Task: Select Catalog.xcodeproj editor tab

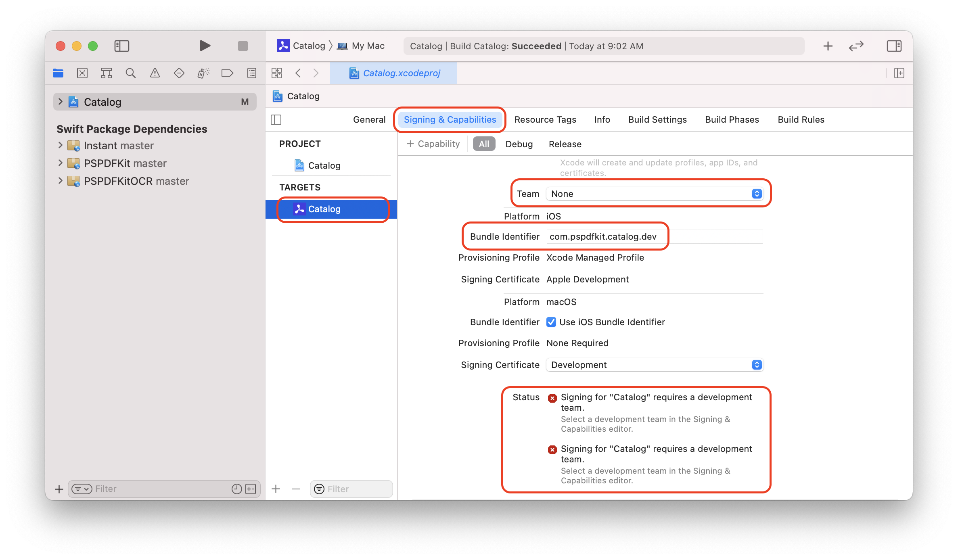Action: coord(393,73)
